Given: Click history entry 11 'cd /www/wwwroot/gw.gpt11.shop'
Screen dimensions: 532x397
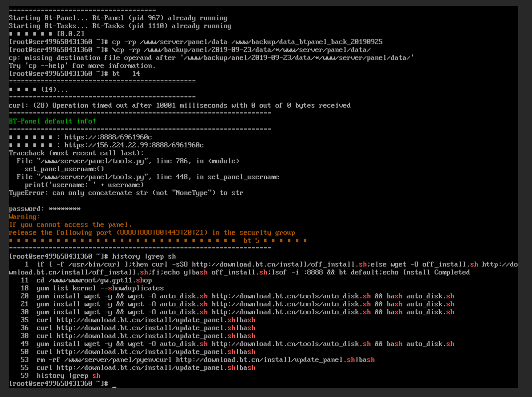Looking at the screenshot, I should 86,280.
